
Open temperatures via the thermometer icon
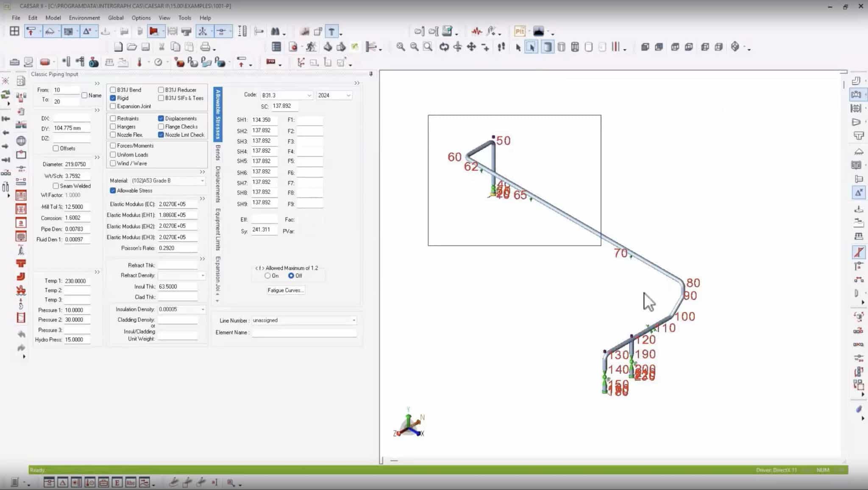pos(140,62)
